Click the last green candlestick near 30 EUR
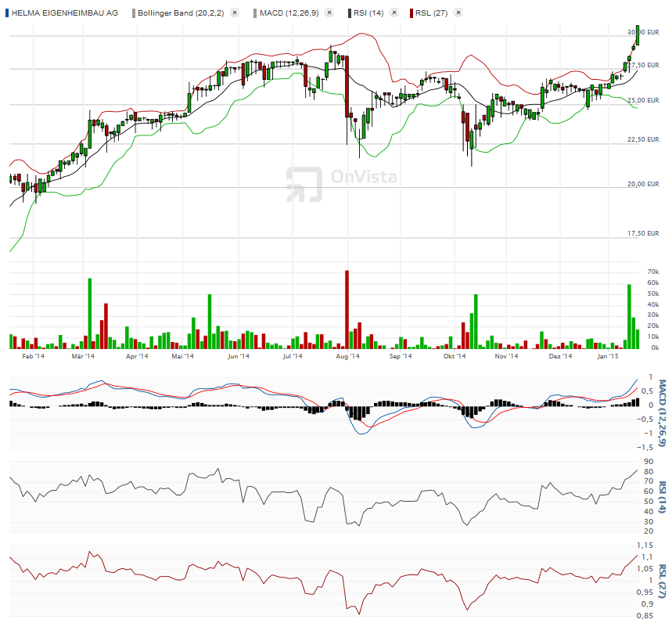The image size is (672, 623). click(x=638, y=35)
